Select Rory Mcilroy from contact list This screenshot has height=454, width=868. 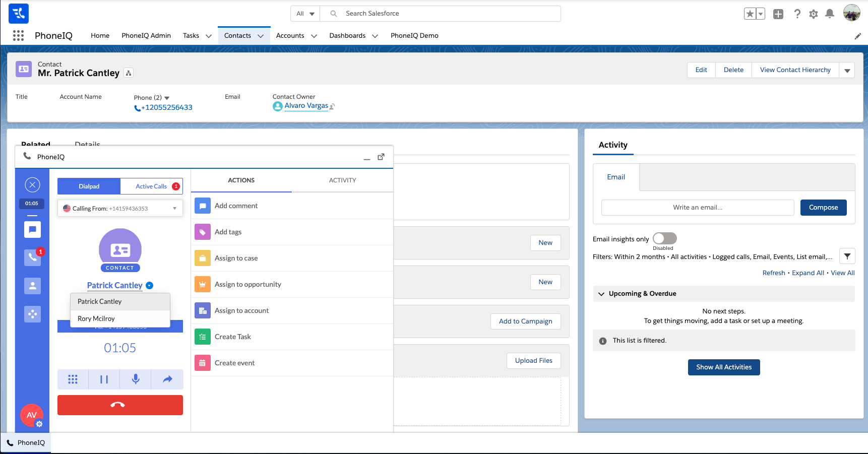pos(96,318)
